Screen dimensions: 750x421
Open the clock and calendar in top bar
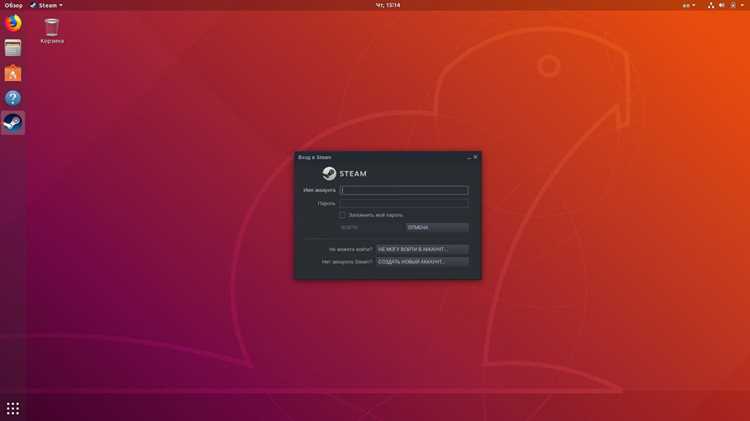(x=387, y=5)
